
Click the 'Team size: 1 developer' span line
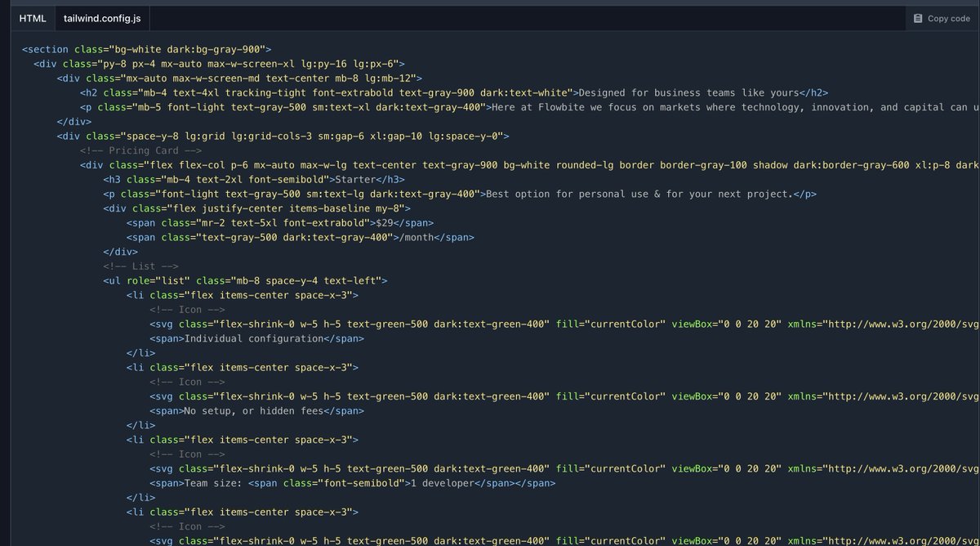pos(353,483)
